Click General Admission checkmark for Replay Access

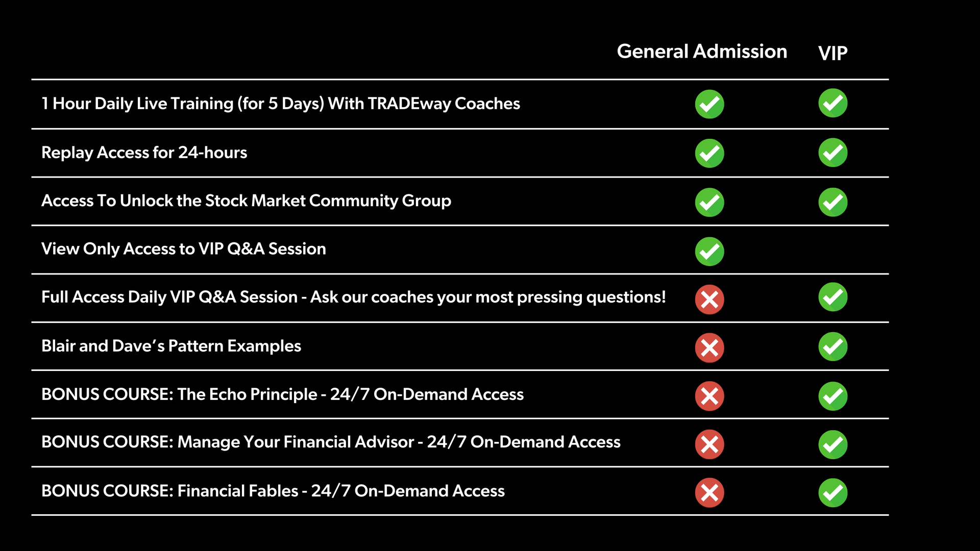click(709, 153)
